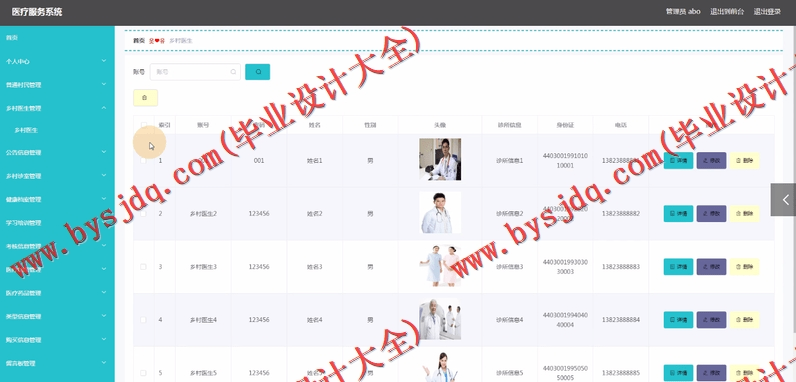Click 退出到前台 in the top bar
This screenshot has width=796, height=382.
click(727, 12)
